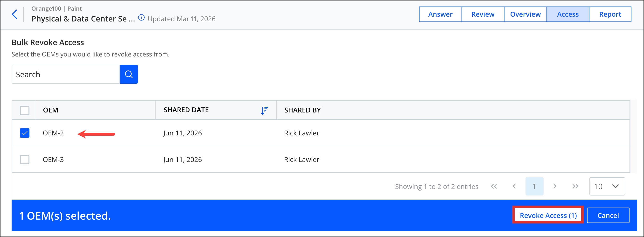Image resolution: width=644 pixels, height=237 pixels.
Task: Select page number 1
Action: pyautogui.click(x=534, y=186)
